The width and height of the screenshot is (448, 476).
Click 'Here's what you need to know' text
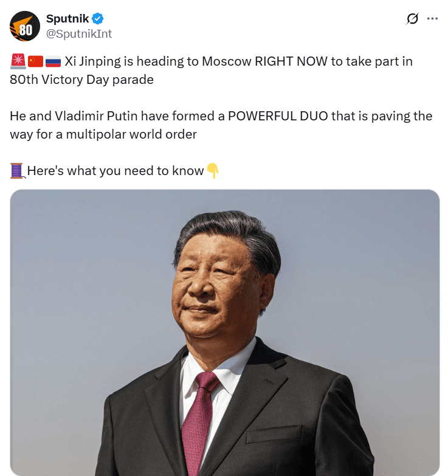(115, 171)
